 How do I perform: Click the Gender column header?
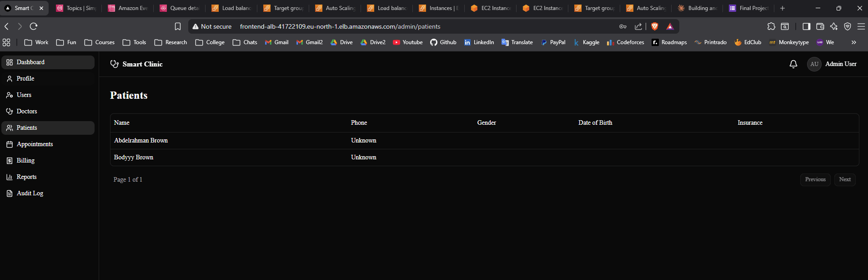click(x=487, y=123)
